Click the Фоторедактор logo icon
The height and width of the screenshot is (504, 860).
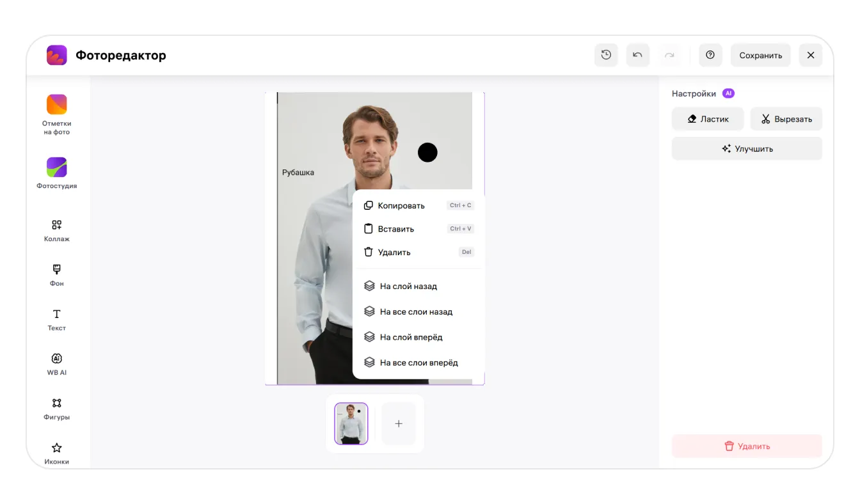point(57,55)
